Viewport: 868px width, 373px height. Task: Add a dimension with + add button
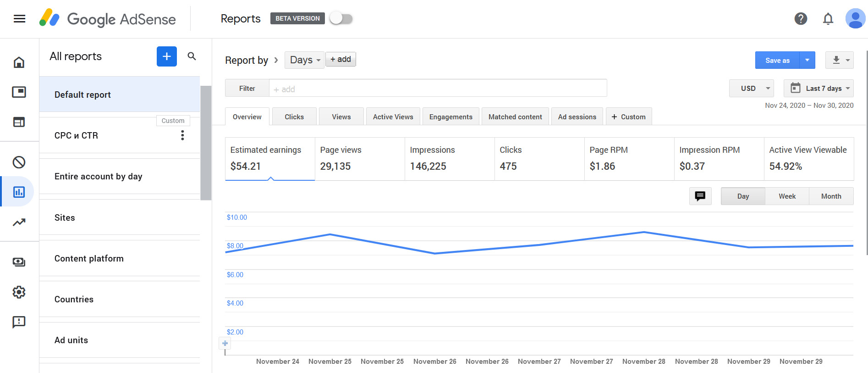[341, 59]
